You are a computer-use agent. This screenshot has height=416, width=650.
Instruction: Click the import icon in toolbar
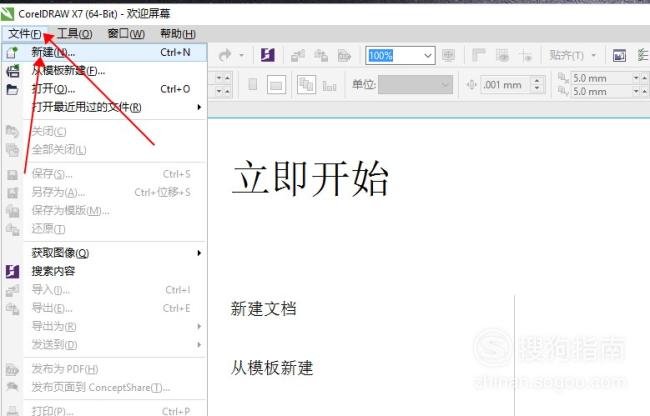(298, 55)
